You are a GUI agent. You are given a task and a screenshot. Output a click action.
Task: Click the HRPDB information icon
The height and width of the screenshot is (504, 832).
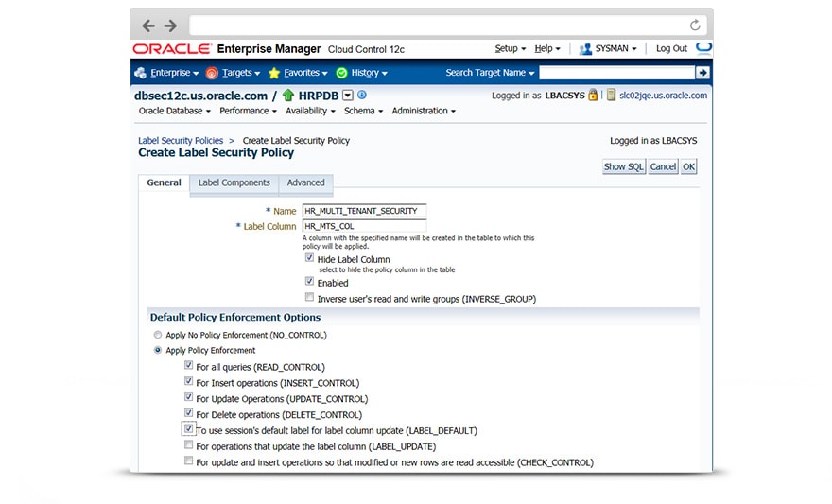coord(361,95)
